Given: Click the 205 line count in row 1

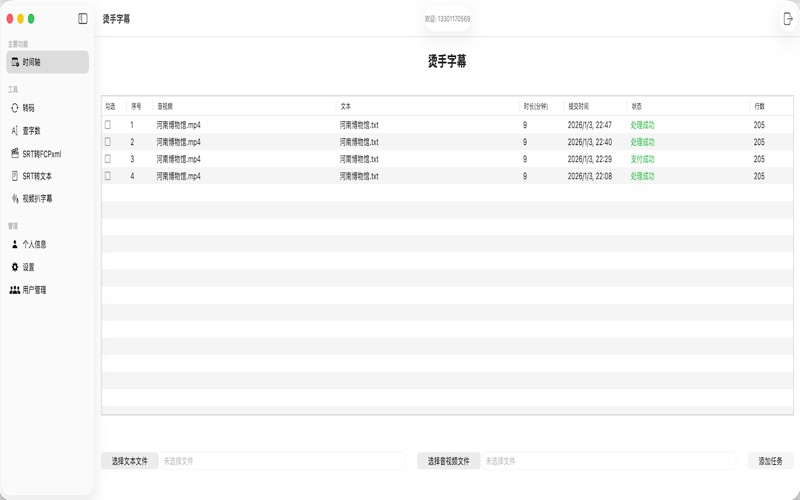Looking at the screenshot, I should tap(759, 125).
